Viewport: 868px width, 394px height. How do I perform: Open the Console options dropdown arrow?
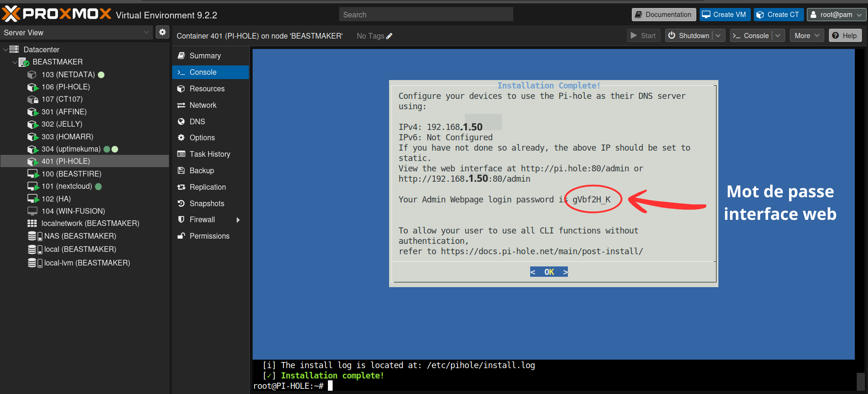(x=778, y=35)
